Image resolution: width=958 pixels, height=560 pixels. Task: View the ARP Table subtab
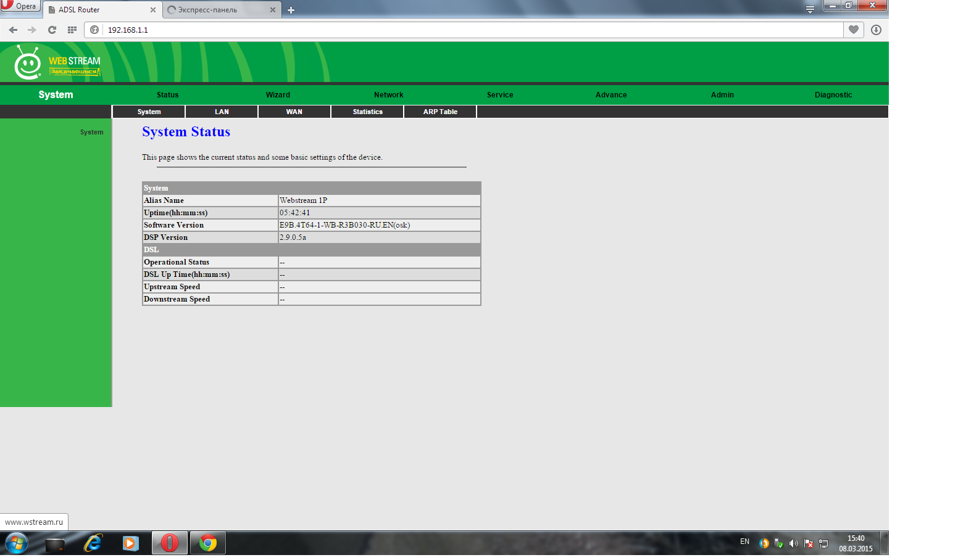(x=440, y=112)
